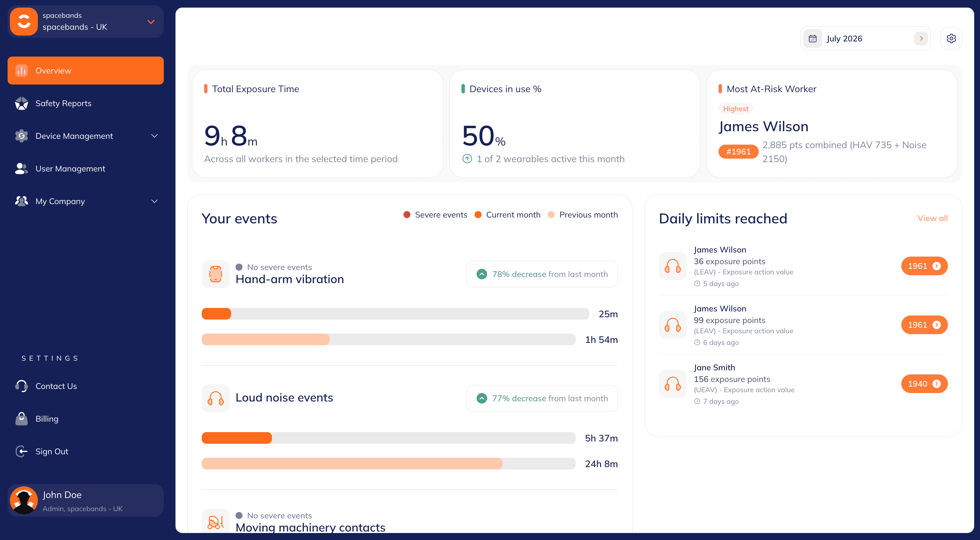980x540 pixels.
Task: Open the Overview page
Action: [x=86, y=70]
